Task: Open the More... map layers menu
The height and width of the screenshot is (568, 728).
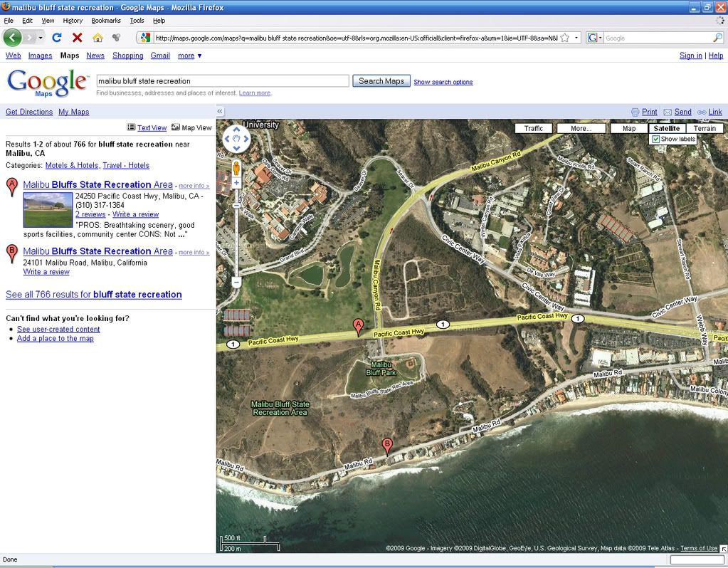Action: (581, 128)
